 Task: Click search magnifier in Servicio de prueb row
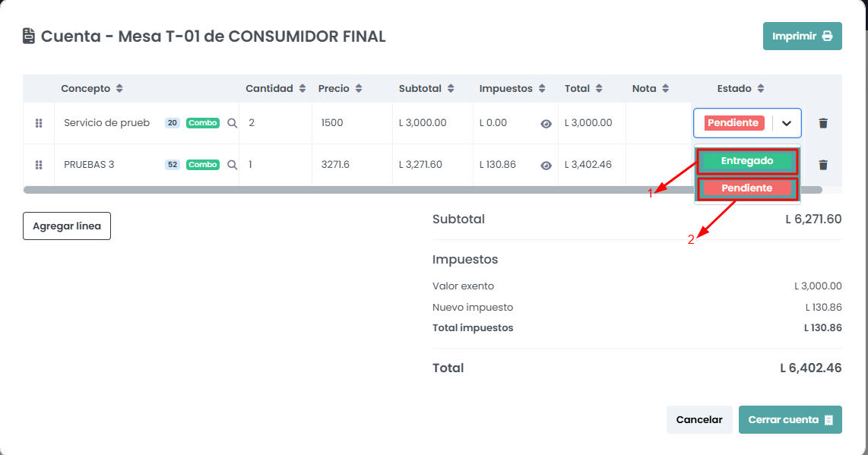pos(233,123)
